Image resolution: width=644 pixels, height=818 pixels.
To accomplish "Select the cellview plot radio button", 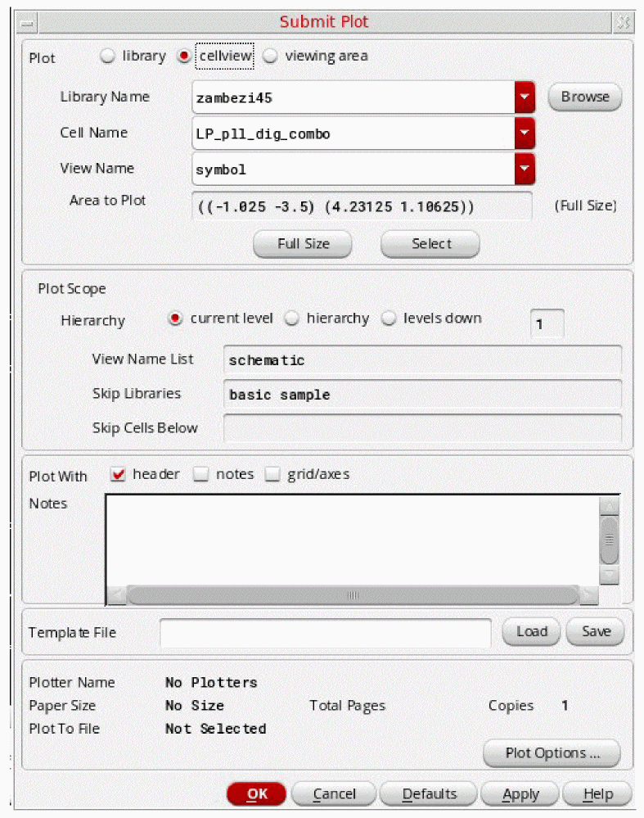I will coord(184,56).
